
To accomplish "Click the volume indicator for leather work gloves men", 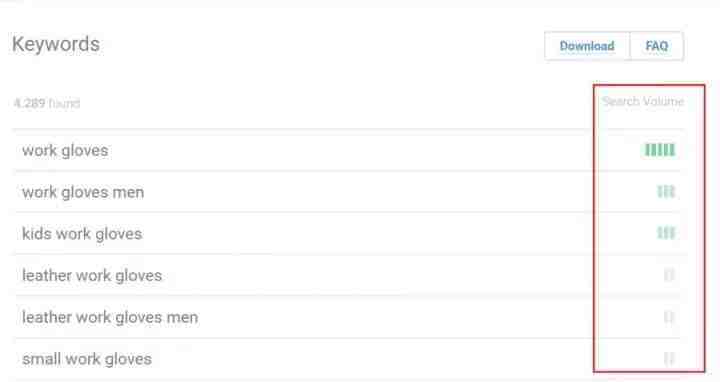I will coord(669,317).
